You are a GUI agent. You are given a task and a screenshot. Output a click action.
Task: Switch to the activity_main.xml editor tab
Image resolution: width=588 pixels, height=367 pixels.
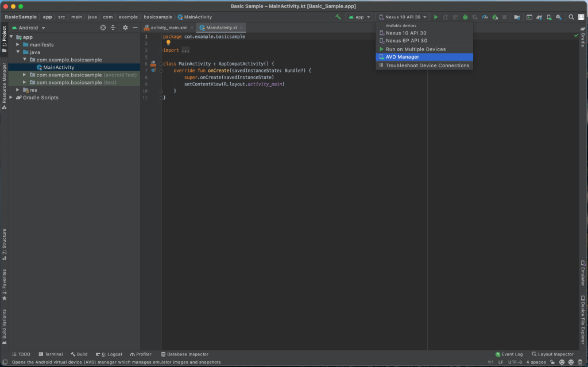(168, 28)
